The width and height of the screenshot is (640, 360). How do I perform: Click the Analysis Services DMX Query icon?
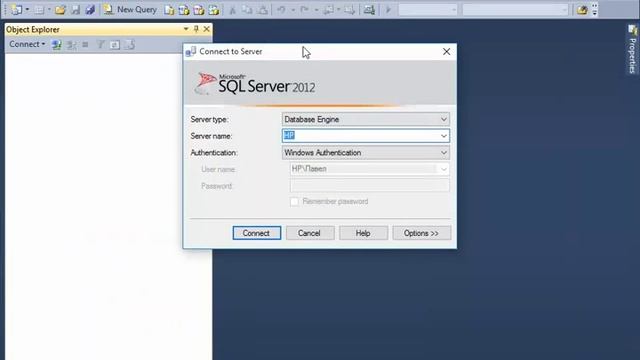point(199,10)
